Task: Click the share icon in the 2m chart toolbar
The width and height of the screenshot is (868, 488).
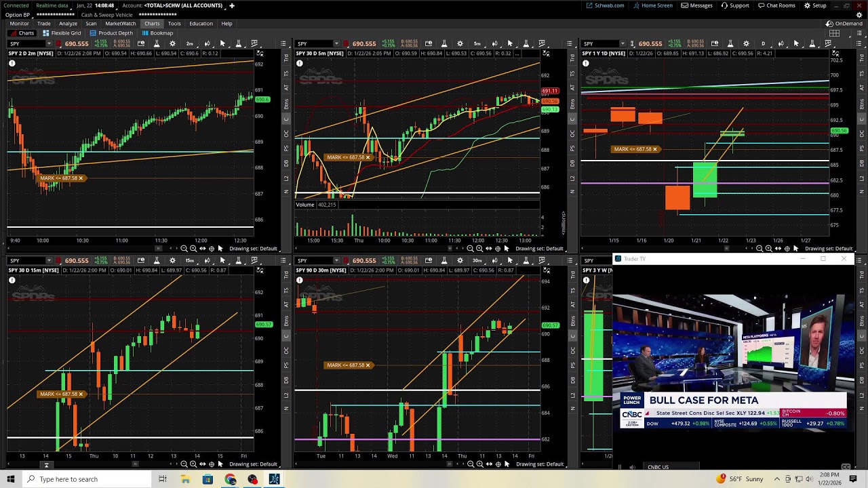Action: pos(141,43)
